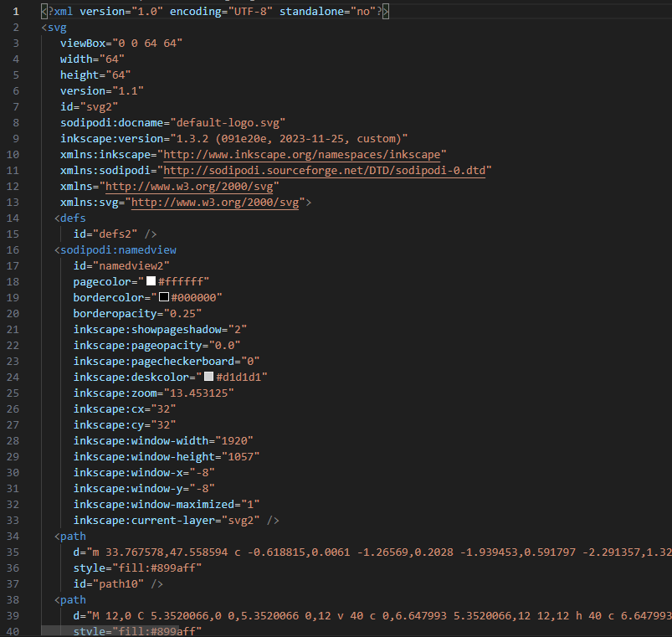Click the path tag on line 38
Image resolution: width=672 pixels, height=637 pixels.
pos(73,599)
